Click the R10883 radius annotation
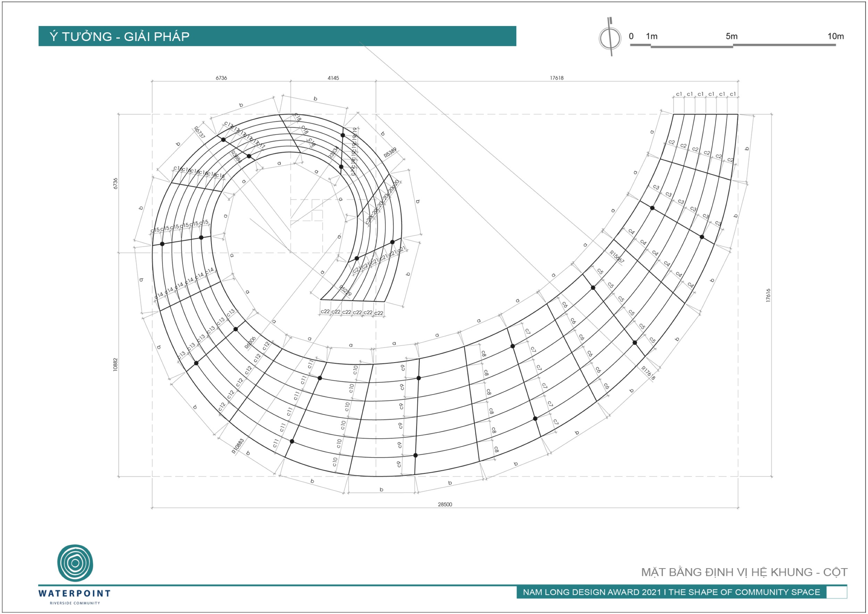The width and height of the screenshot is (868, 614). click(238, 446)
